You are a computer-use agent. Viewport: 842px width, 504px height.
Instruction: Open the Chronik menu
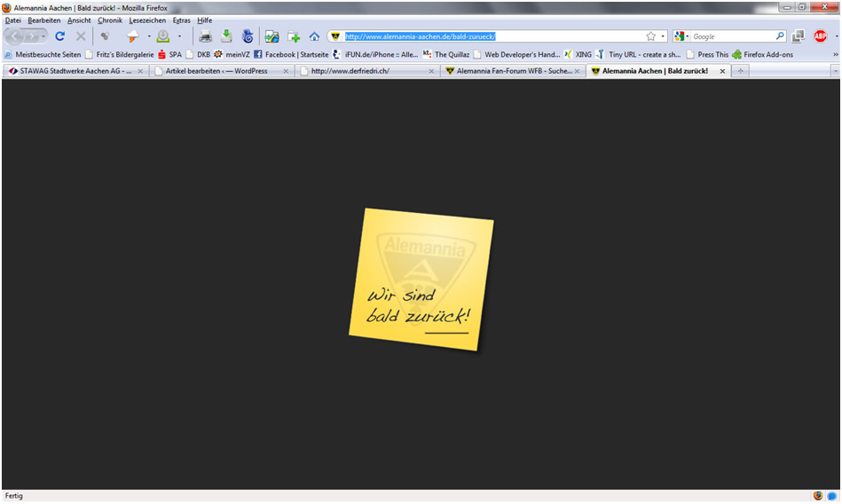coord(110,20)
